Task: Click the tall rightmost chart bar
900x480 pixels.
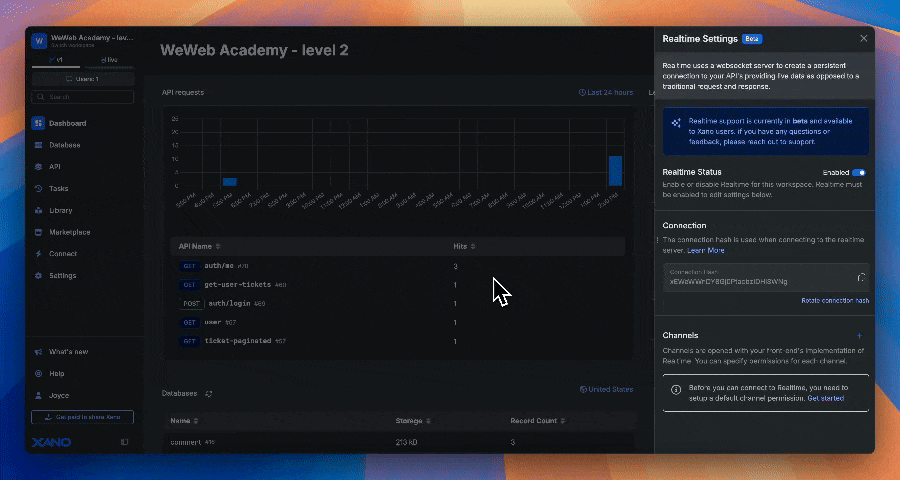Action: click(615, 171)
